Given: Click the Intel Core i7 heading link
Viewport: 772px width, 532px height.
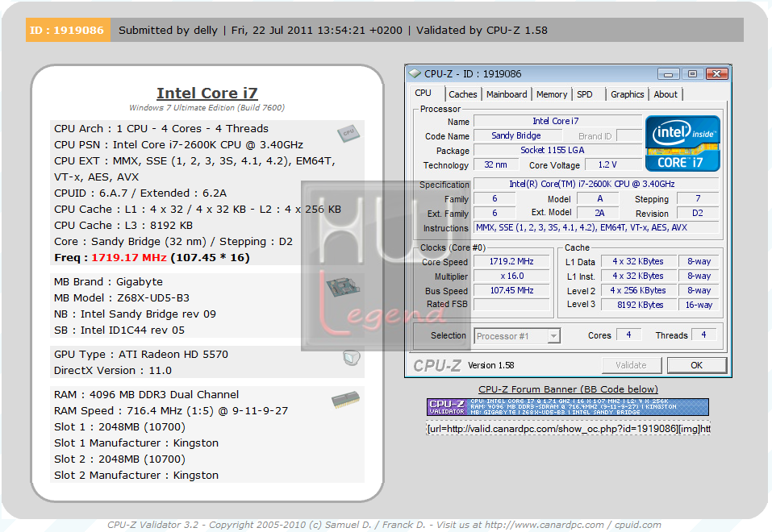Looking at the screenshot, I should [207, 93].
